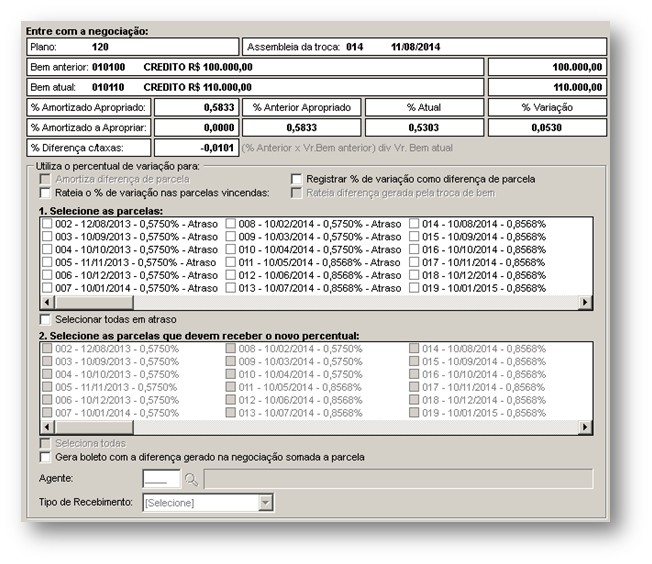Tick parcela 009 - 10/03/2014 Atraso checkbox
Screen dimensions: 652x564
tap(231, 237)
